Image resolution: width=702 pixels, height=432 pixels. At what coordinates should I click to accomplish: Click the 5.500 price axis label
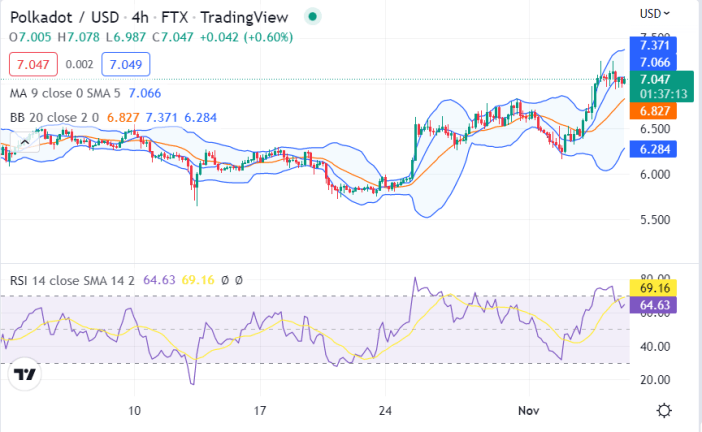(x=655, y=220)
